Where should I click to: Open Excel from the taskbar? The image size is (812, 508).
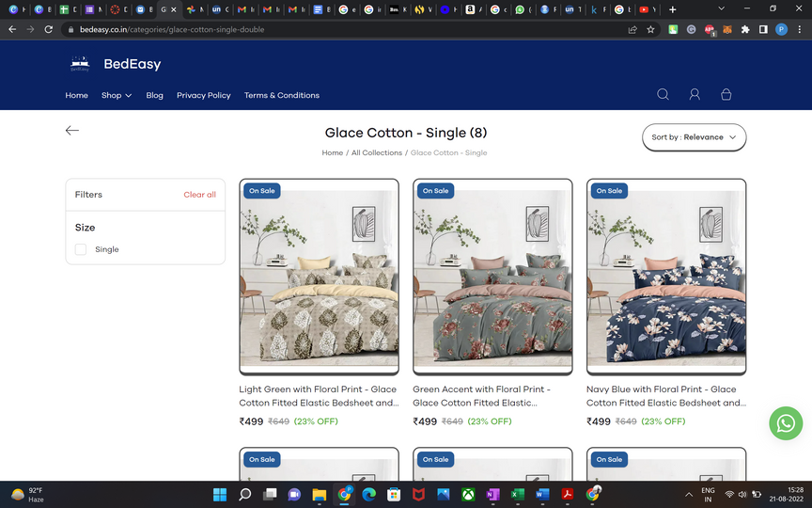(517, 495)
